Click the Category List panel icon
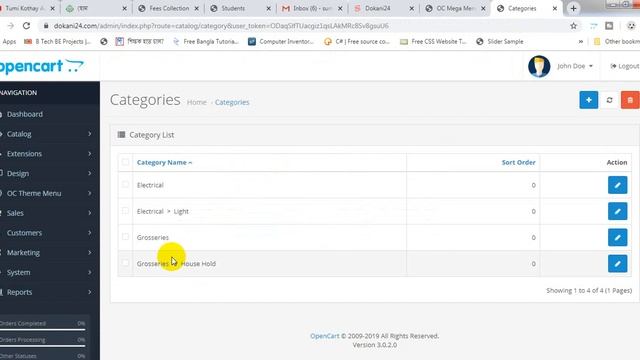The height and width of the screenshot is (360, 640). coord(121,135)
